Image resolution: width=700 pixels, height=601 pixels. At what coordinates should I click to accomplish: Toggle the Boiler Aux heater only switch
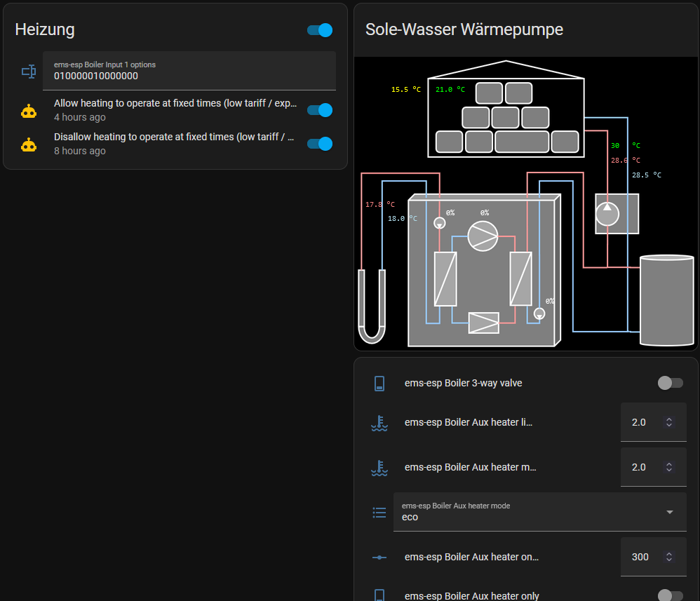point(670,595)
